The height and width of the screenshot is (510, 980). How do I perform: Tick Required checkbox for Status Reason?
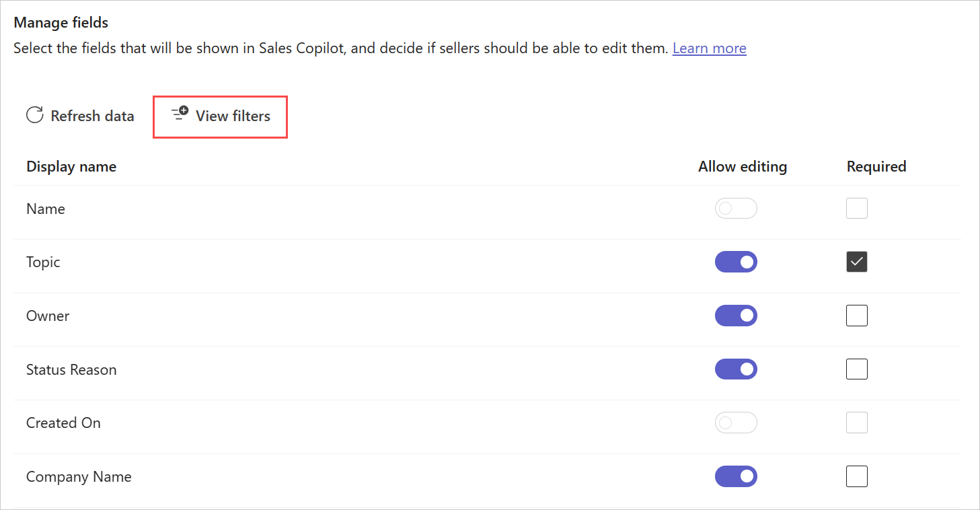857,369
